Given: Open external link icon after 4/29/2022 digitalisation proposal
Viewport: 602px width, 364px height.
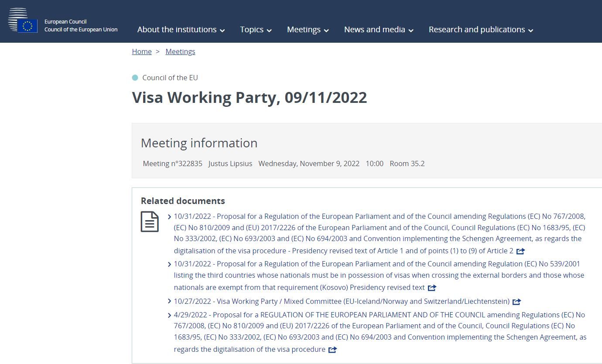Looking at the screenshot, I should [332, 350].
